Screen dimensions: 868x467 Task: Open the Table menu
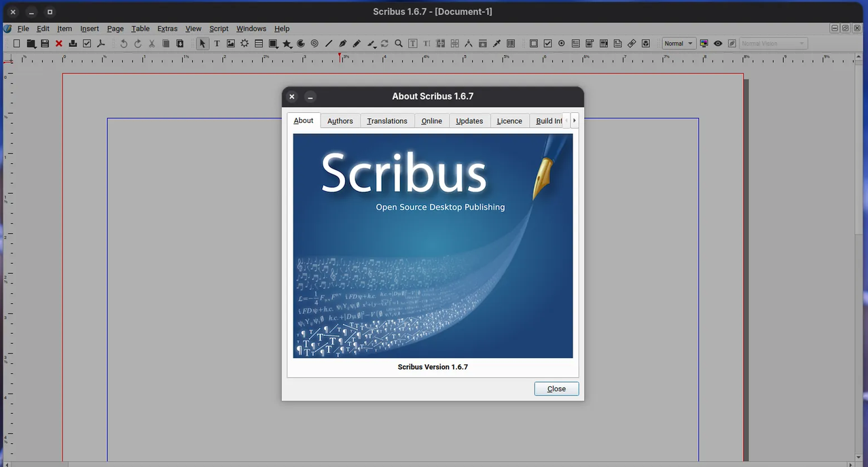[141, 29]
